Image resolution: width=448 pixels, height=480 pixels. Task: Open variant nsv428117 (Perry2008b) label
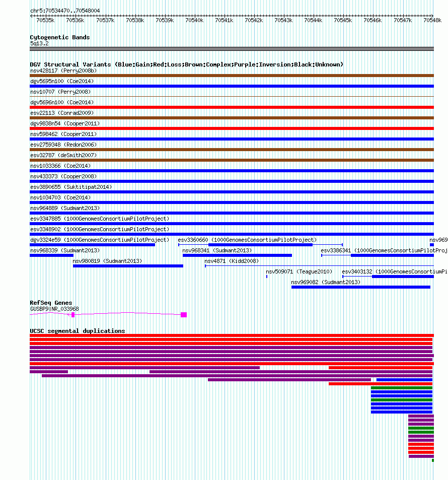[x=63, y=71]
